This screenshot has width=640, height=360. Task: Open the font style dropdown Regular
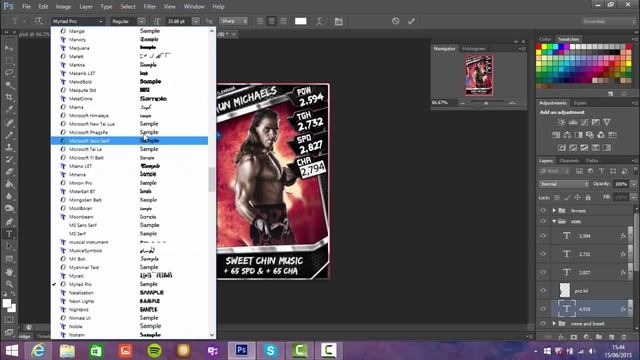[x=128, y=21]
